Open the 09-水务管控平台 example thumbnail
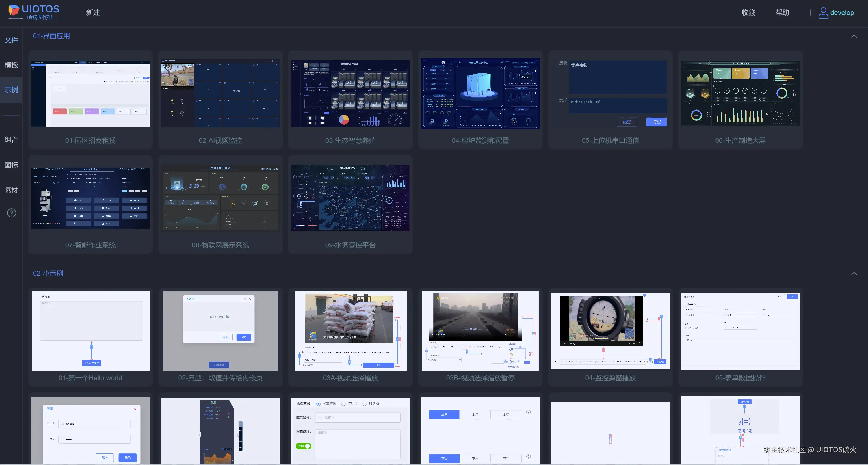 point(350,198)
